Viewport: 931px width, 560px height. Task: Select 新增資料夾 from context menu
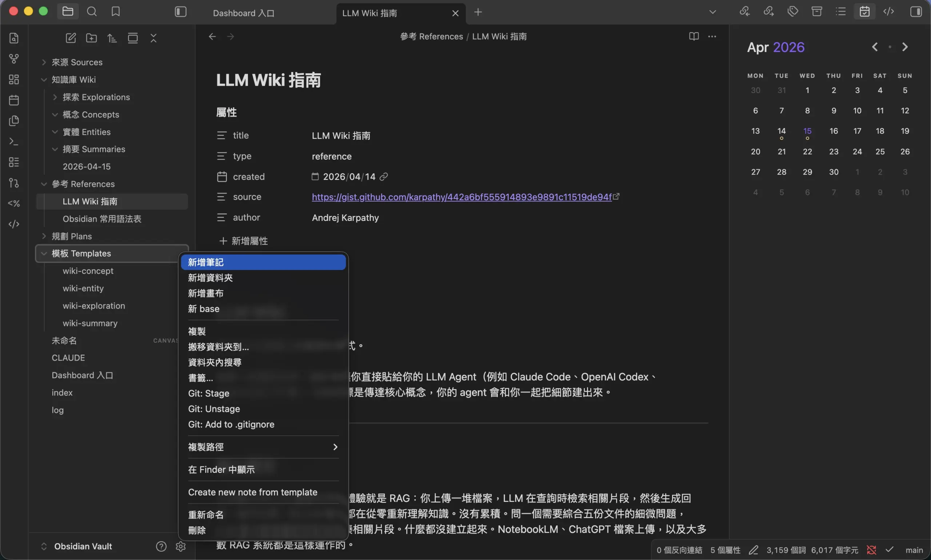(210, 278)
